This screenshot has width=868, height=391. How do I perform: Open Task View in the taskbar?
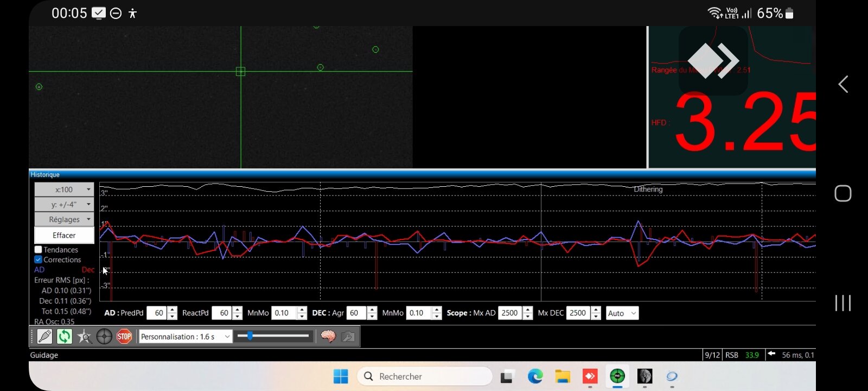pos(507,376)
